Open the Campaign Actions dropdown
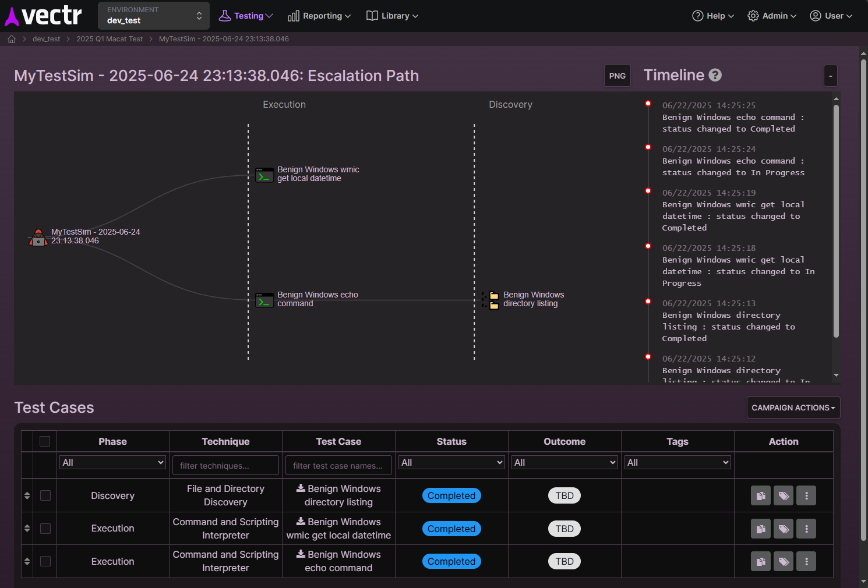The width and height of the screenshot is (868, 588). 793,408
